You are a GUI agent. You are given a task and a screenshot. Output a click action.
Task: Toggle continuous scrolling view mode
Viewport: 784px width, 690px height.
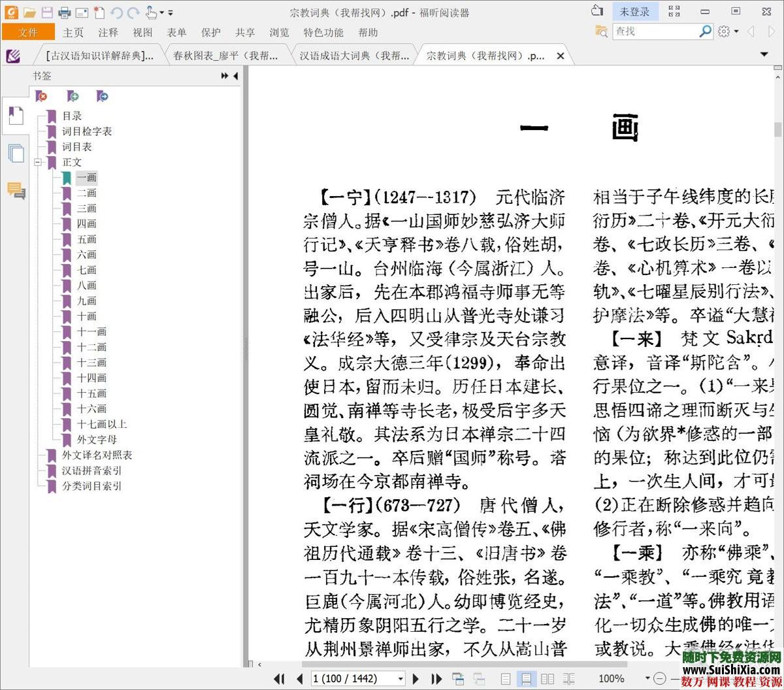pyautogui.click(x=527, y=678)
